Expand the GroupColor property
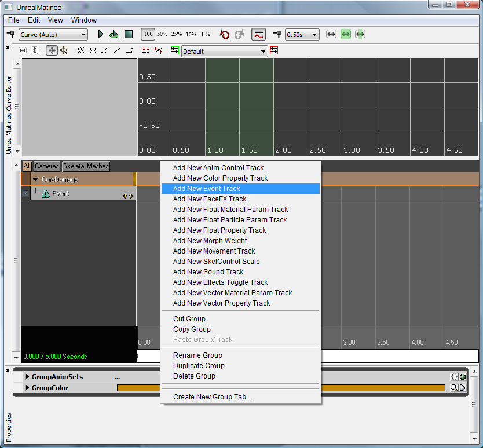Screen dimensions: 483x448 [27, 388]
